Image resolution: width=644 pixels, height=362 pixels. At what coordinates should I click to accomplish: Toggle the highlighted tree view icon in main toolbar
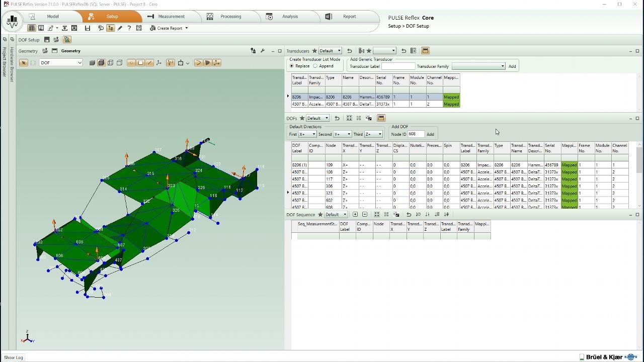110,28
